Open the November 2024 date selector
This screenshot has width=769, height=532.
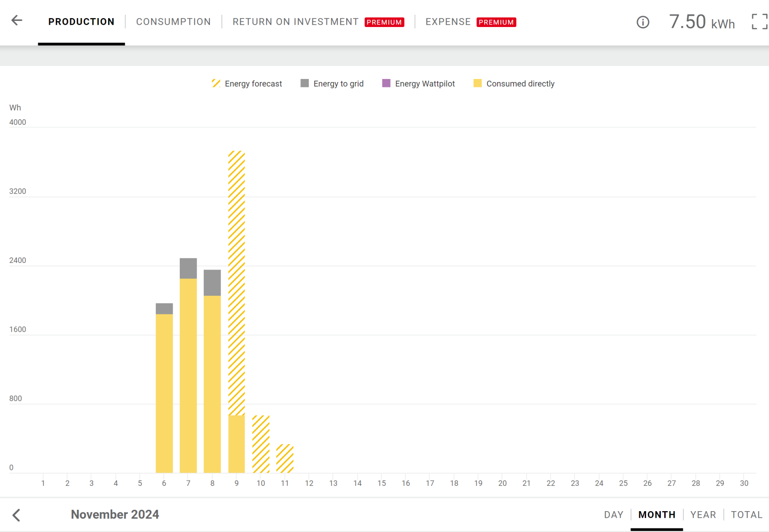(x=115, y=514)
